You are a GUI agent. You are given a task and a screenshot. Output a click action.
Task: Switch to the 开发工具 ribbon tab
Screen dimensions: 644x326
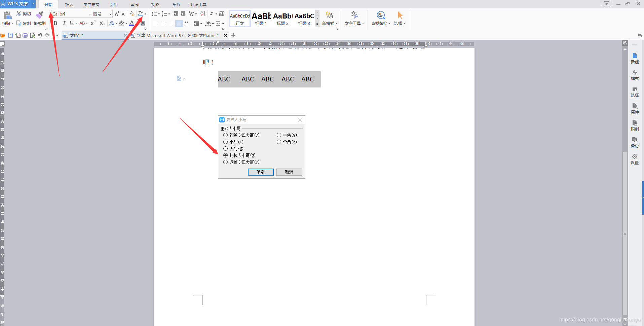coord(198,4)
